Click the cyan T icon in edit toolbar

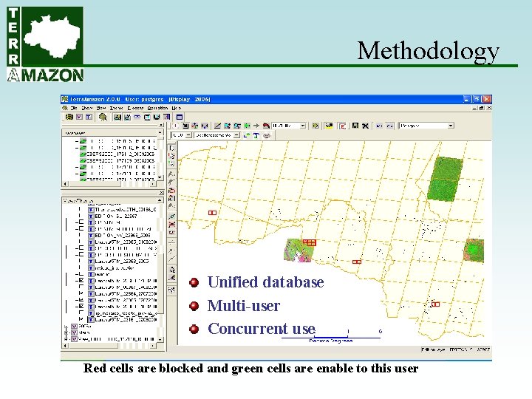click(256, 135)
